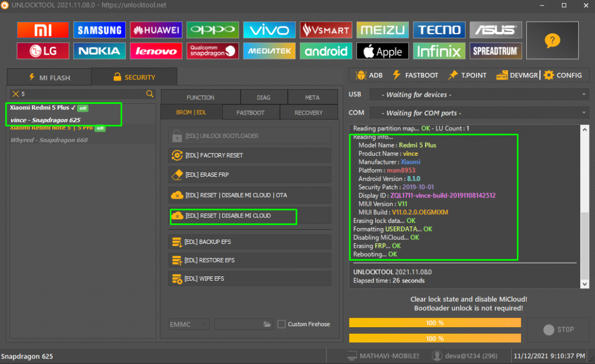The height and width of the screenshot is (364, 595).
Task: Click the log scroll-up arrow
Action: coord(585,129)
